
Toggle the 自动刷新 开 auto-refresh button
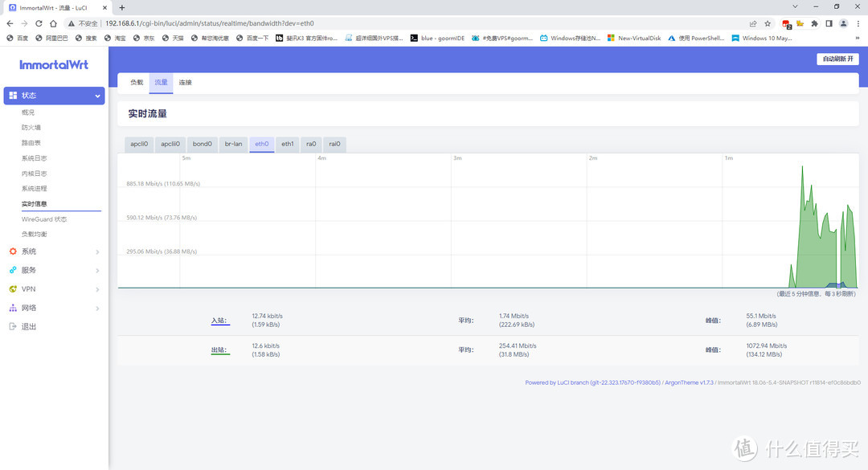[837, 59]
